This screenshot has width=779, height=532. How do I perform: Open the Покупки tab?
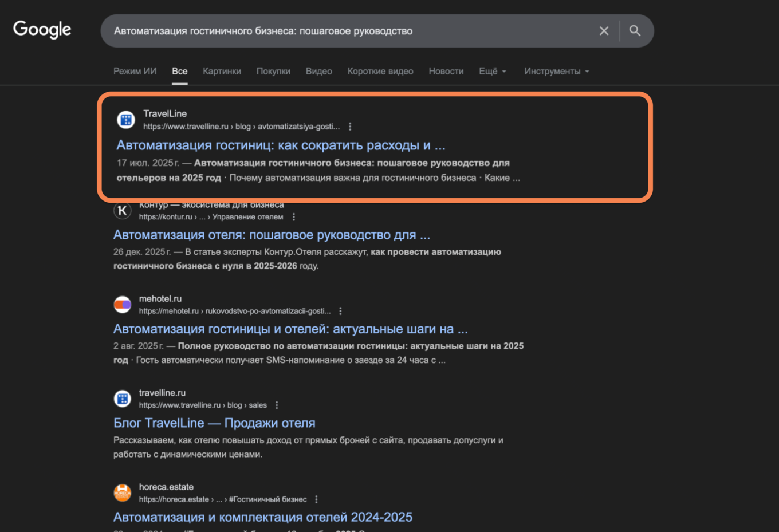pos(273,71)
